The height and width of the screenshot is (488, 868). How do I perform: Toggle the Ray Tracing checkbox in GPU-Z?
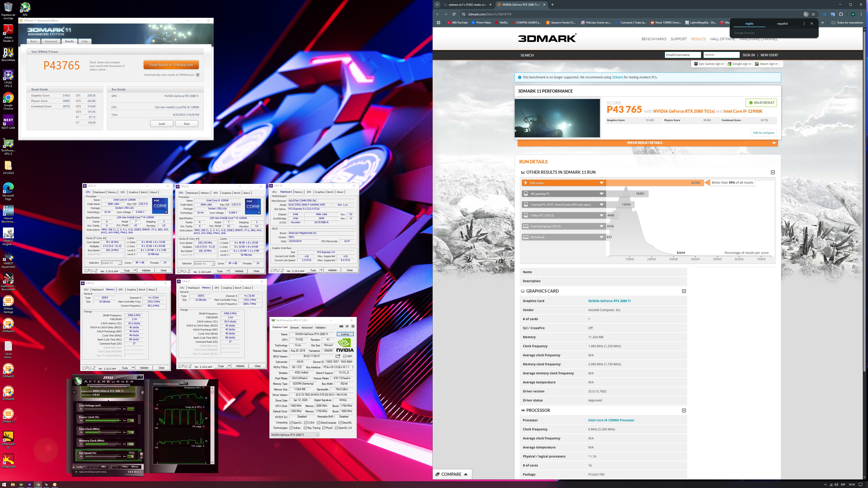click(x=305, y=428)
